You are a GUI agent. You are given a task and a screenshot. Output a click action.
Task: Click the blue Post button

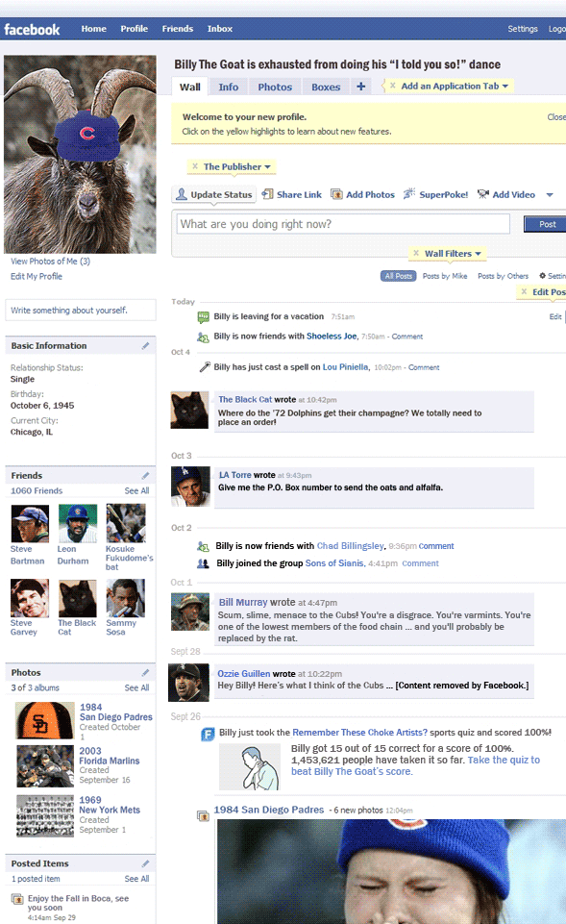click(x=546, y=224)
